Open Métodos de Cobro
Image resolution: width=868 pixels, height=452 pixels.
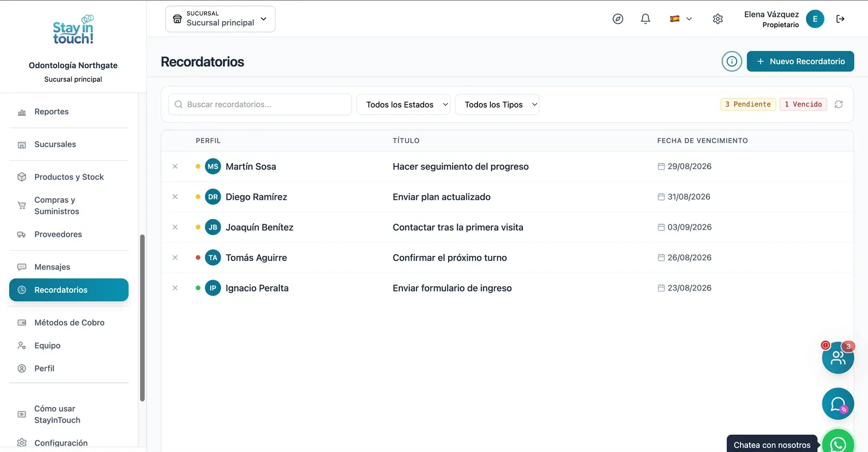(69, 322)
